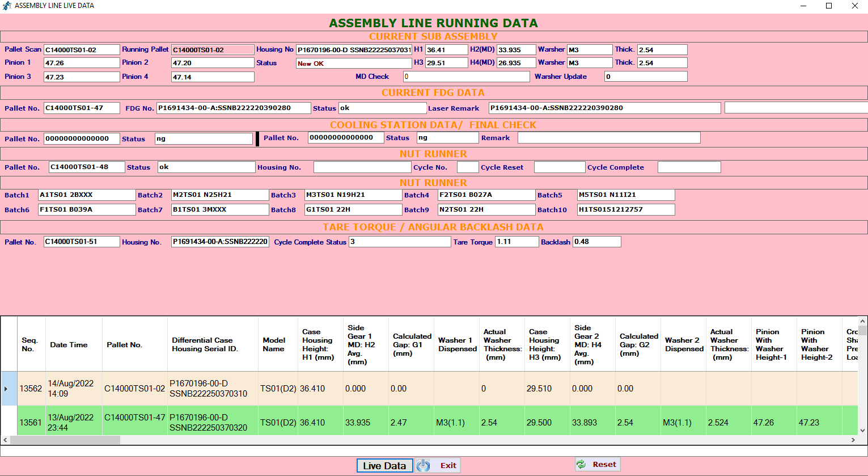The width and height of the screenshot is (868, 476).
Task: Click the app icon in title bar
Action: (7, 6)
